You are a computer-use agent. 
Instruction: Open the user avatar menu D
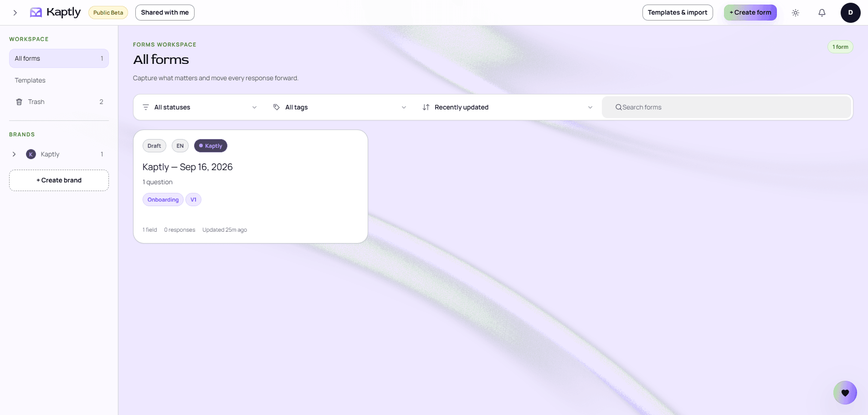[850, 13]
